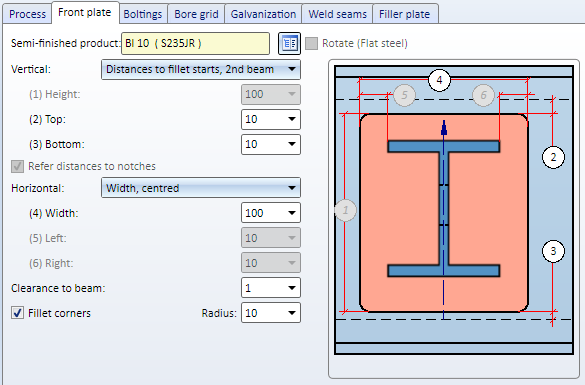The height and width of the screenshot is (385, 585).
Task: Open the Horizontal Width, centred dropdown
Action: click(x=201, y=188)
